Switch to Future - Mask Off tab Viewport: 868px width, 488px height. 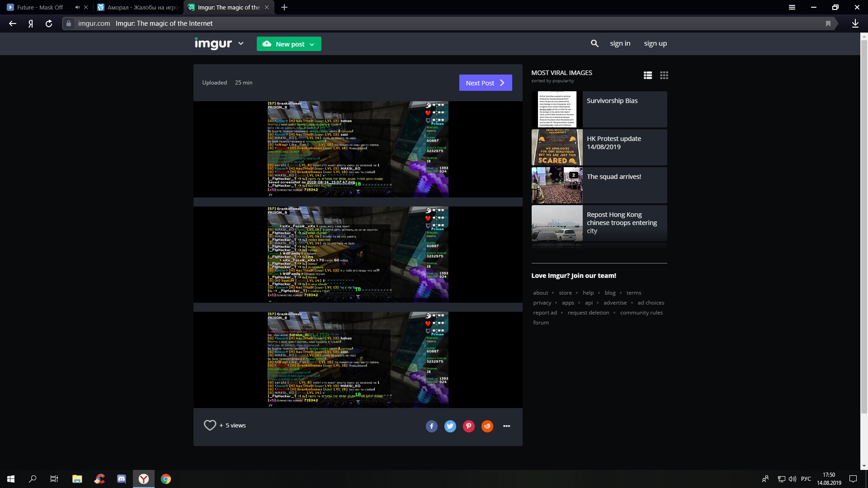tap(40, 7)
